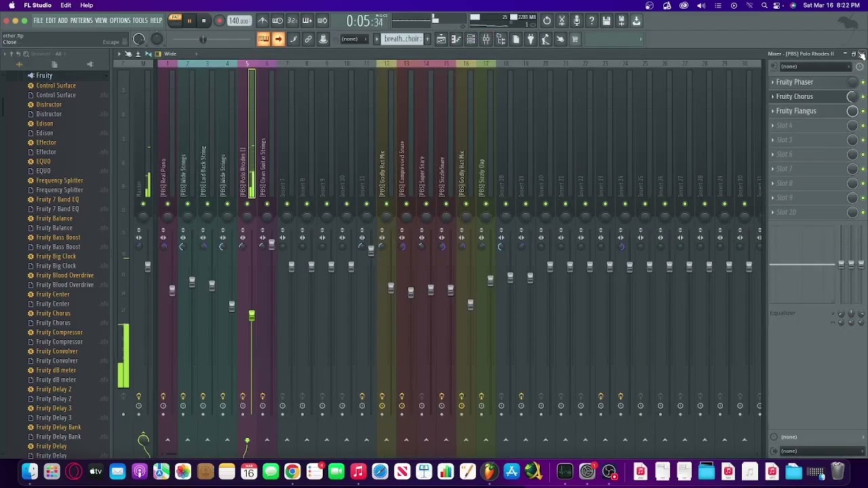Expand the Fruity Flangus slot arrow
Image resolution: width=868 pixels, height=488 pixels.
tap(772, 111)
